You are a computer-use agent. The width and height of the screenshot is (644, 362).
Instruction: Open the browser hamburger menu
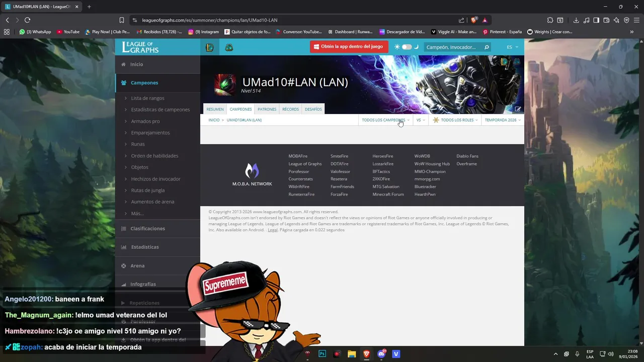[x=636, y=20]
